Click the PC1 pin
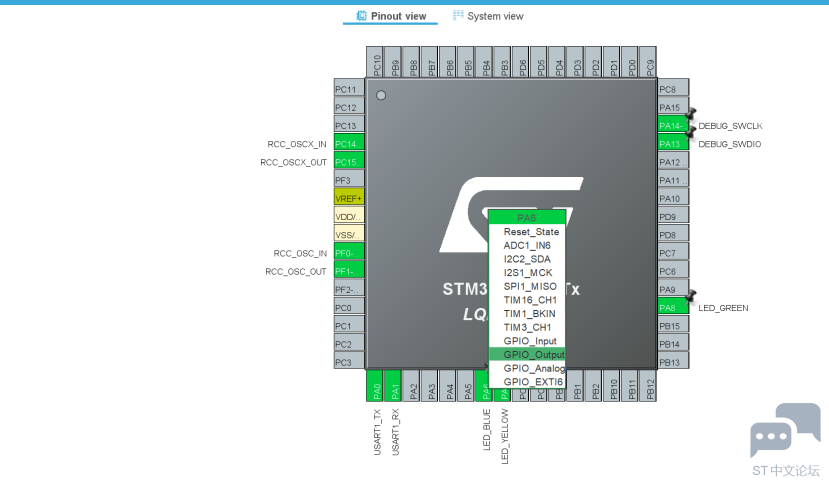Viewport: 829px width, 486px height. click(x=349, y=326)
